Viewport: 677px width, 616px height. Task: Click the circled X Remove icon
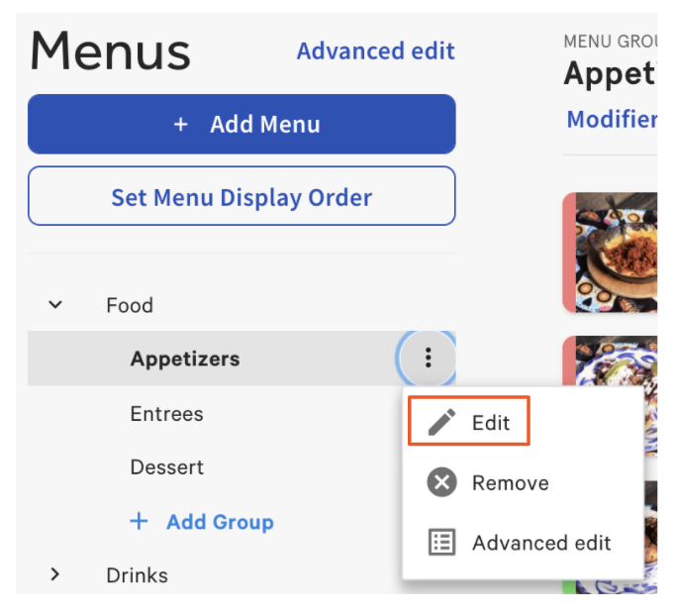click(441, 483)
